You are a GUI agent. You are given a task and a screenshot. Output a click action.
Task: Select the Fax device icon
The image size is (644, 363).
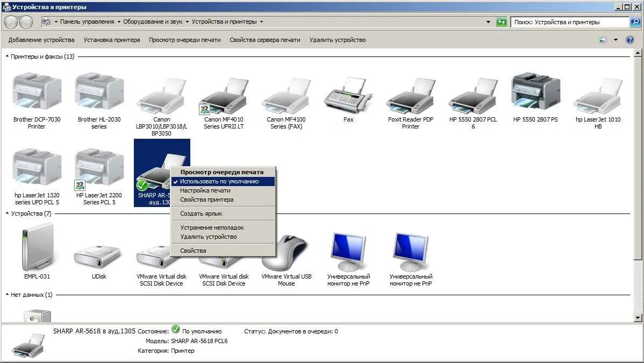point(348,95)
